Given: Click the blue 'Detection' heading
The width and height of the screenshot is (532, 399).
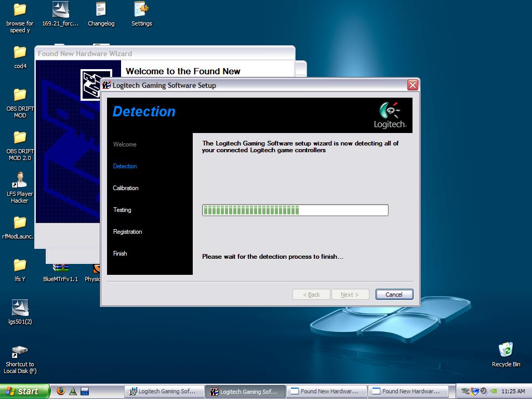Looking at the screenshot, I should [x=144, y=112].
